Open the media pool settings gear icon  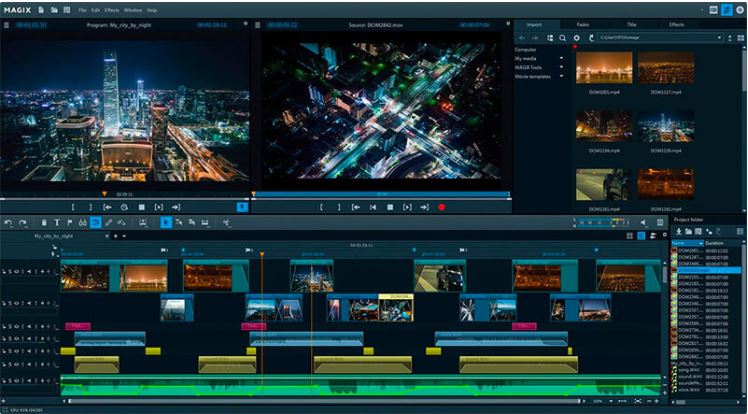click(576, 38)
